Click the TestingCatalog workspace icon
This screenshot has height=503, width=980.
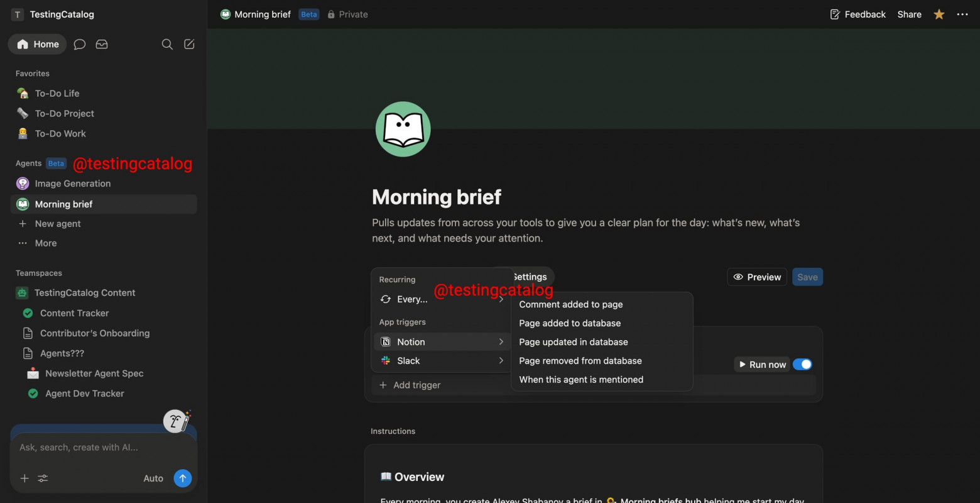[x=17, y=14]
